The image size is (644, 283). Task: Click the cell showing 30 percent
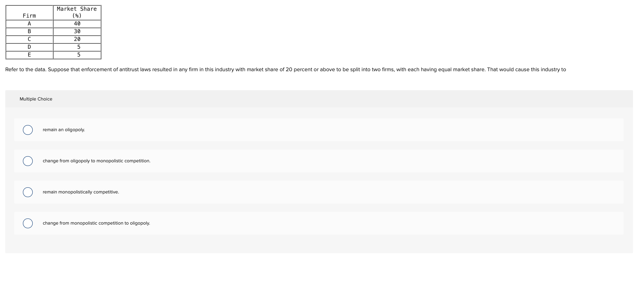[77, 31]
